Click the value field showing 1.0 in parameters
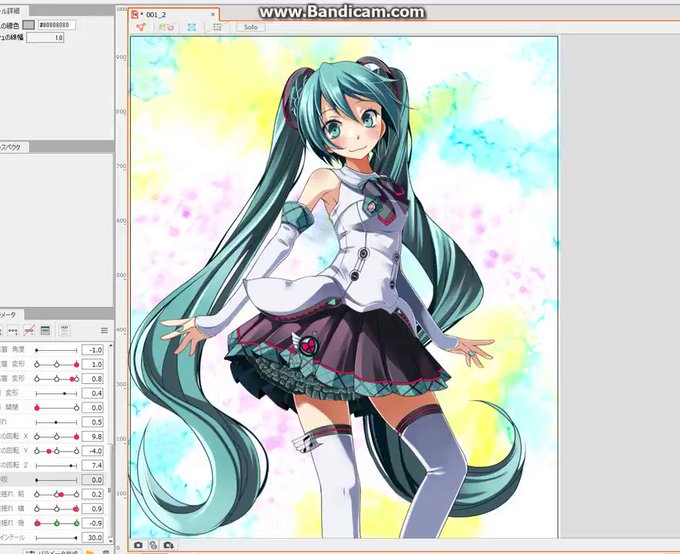The height and width of the screenshot is (554, 680). coord(92,364)
